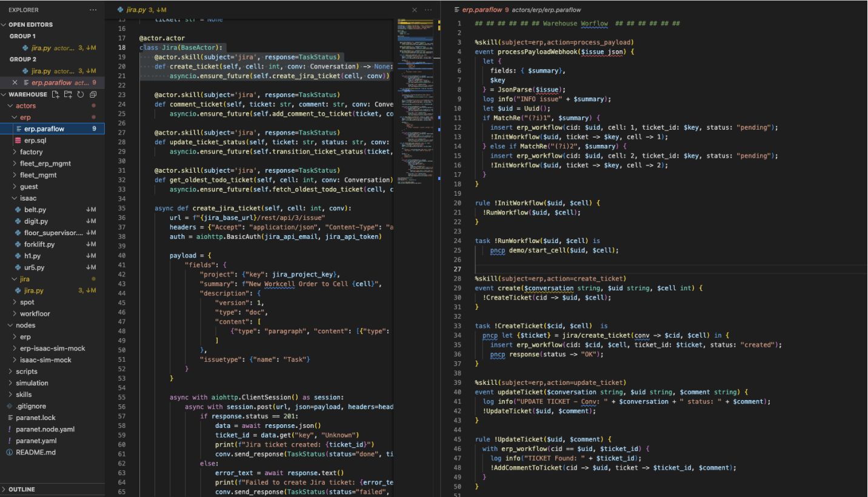Collapse the isaac folder

click(15, 198)
